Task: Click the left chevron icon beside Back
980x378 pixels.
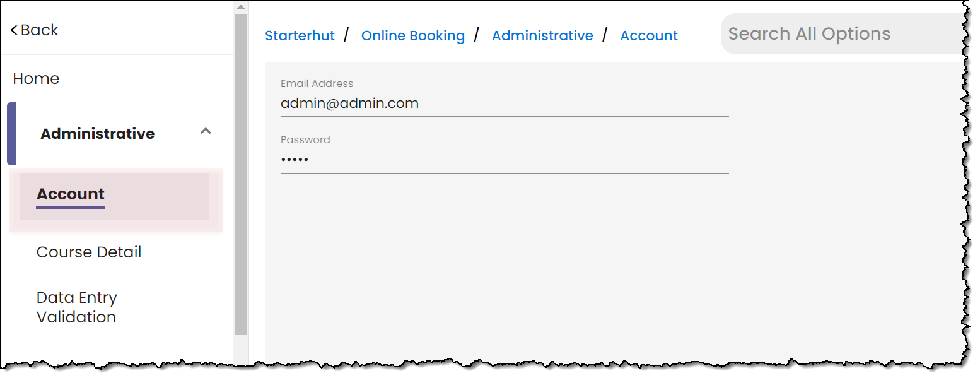Action: click(x=14, y=30)
